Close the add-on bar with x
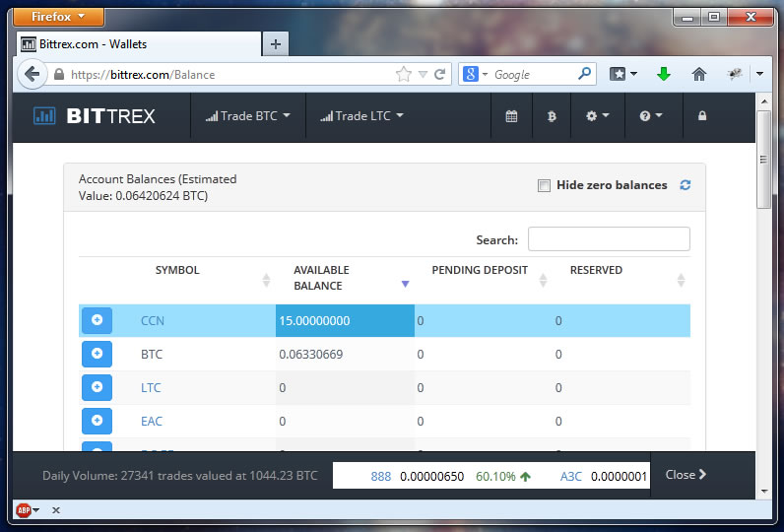Screen dimensions: 784x532 point(56,510)
